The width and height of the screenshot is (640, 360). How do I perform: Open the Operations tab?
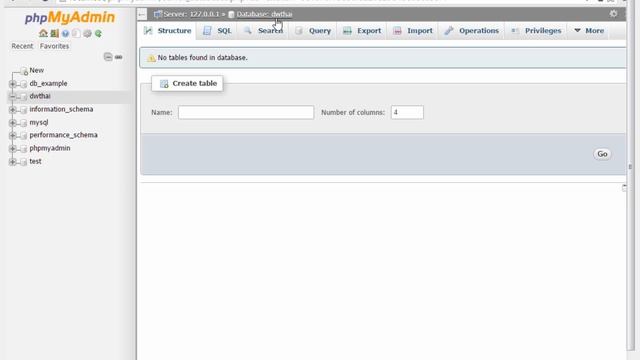[471, 31]
